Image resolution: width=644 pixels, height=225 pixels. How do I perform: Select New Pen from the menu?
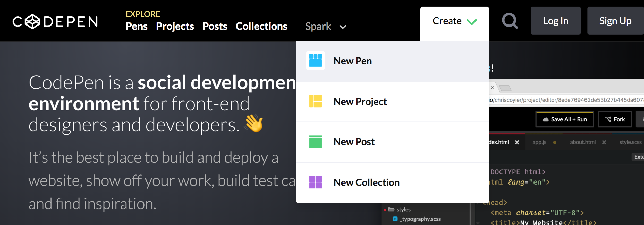click(x=393, y=61)
